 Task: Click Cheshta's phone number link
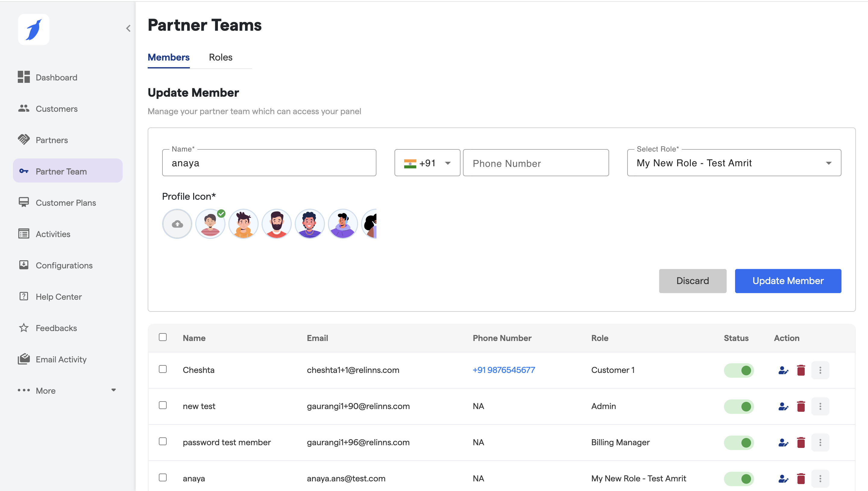tap(504, 370)
